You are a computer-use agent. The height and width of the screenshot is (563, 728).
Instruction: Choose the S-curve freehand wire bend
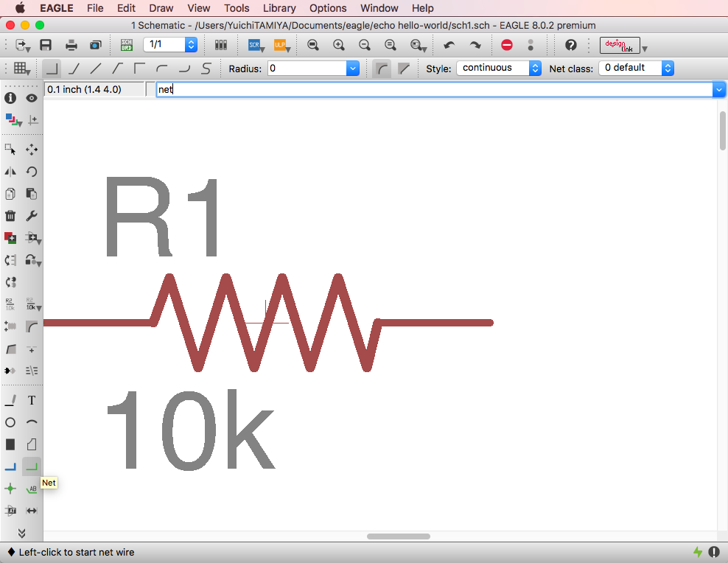coord(206,69)
